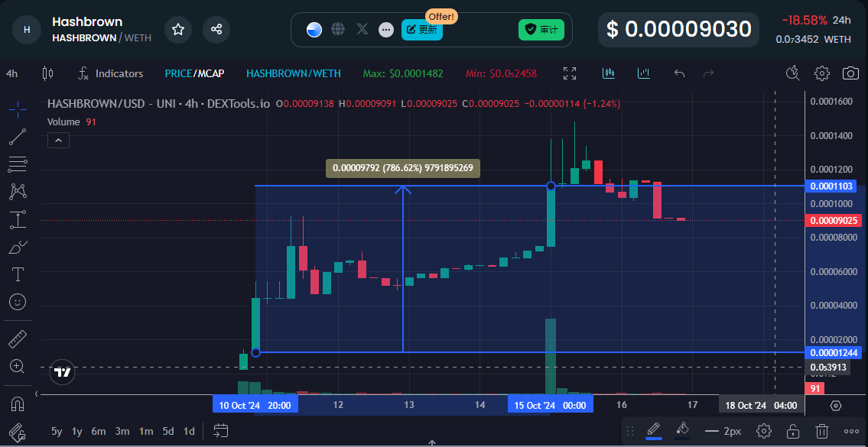Toggle the magnet snapping mode
Viewport: 868px width, 447px height.
coord(18,404)
